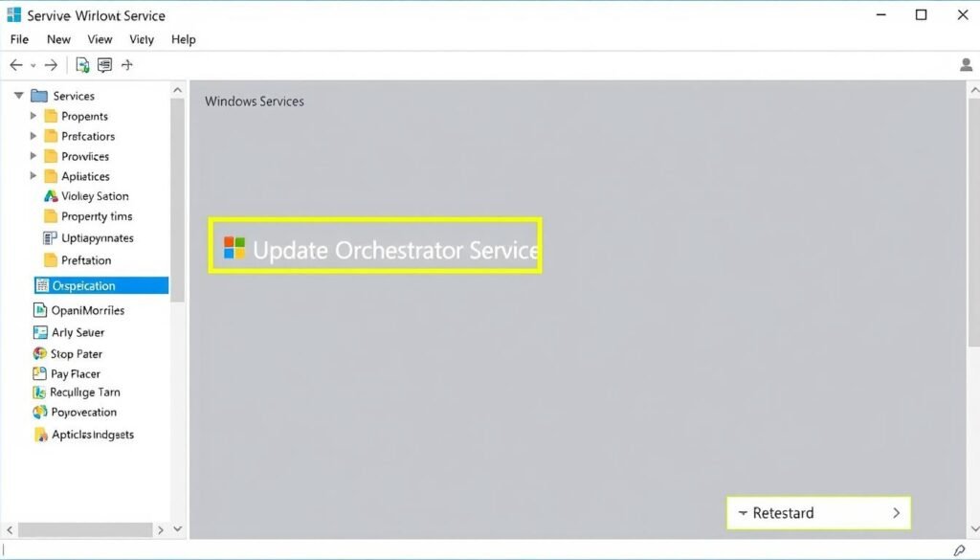Click the Apliatices folder icon
The height and width of the screenshot is (560, 980).
point(51,176)
